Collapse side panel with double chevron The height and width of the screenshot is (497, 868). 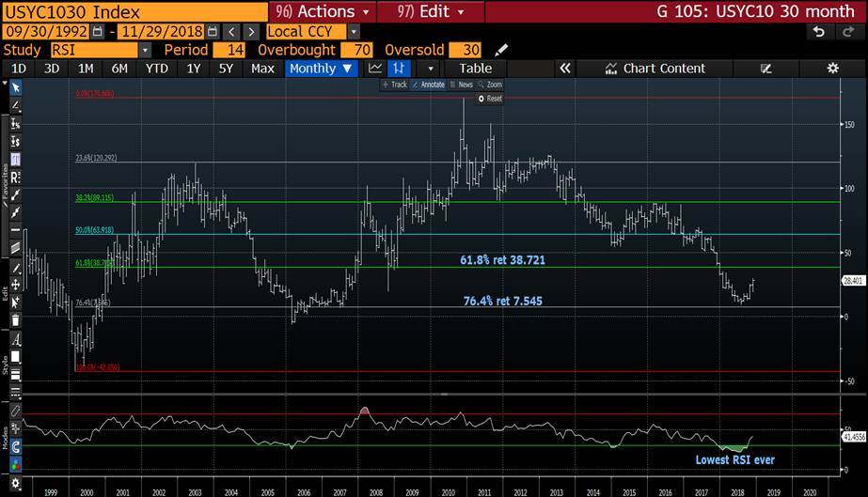click(564, 69)
